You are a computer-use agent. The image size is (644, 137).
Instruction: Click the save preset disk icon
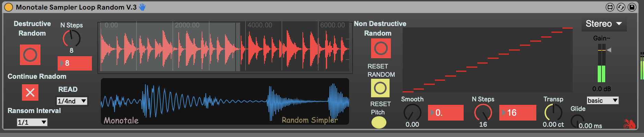(x=632, y=7)
